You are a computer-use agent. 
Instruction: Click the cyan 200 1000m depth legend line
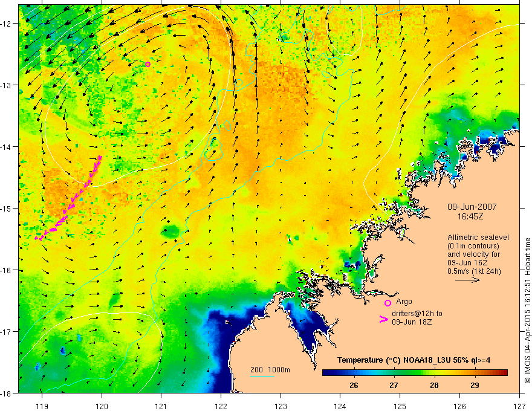pyautogui.click(x=262, y=376)
